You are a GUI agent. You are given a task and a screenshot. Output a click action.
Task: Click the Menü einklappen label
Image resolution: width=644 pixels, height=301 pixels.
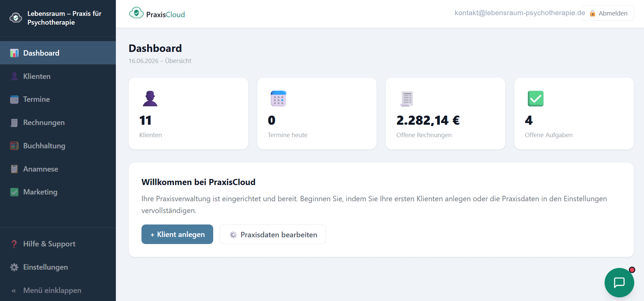[x=52, y=291]
